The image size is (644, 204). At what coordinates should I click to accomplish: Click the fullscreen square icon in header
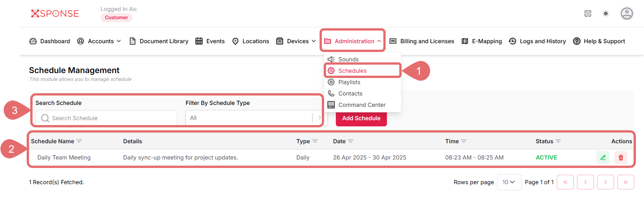(x=587, y=14)
